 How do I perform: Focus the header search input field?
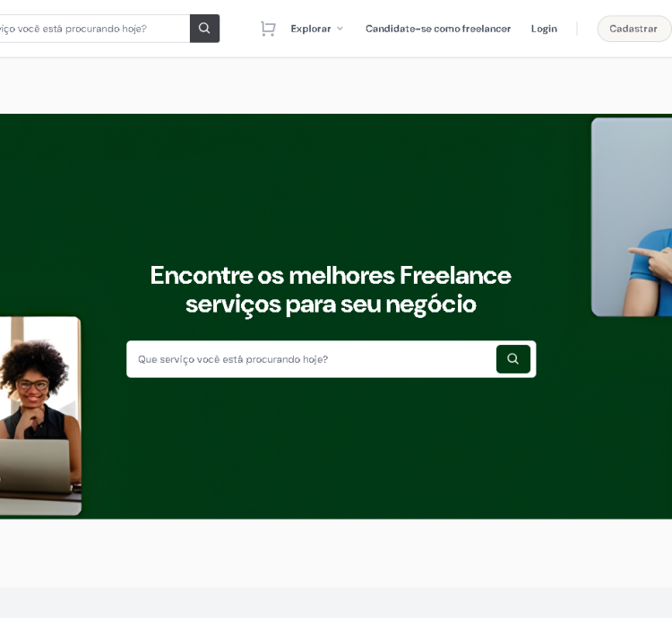coord(95,29)
